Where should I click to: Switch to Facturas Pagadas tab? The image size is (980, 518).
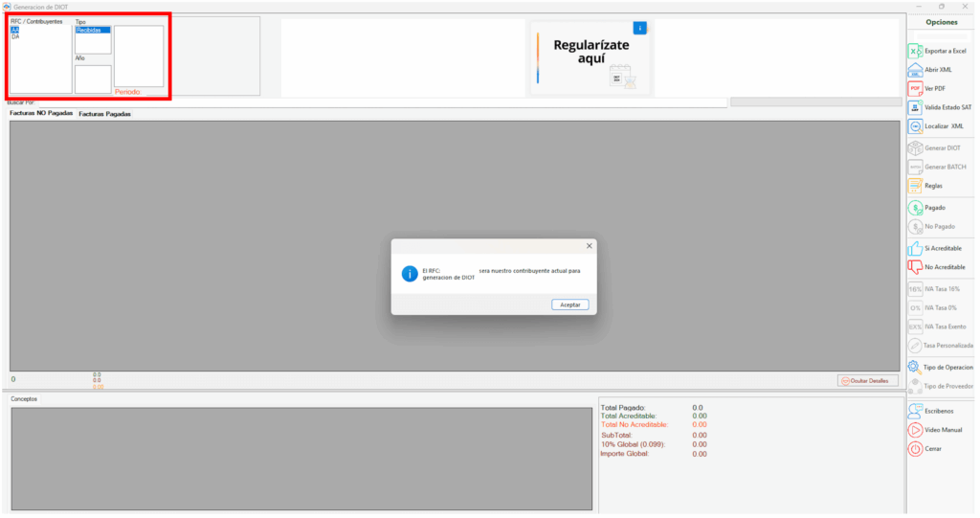(104, 114)
